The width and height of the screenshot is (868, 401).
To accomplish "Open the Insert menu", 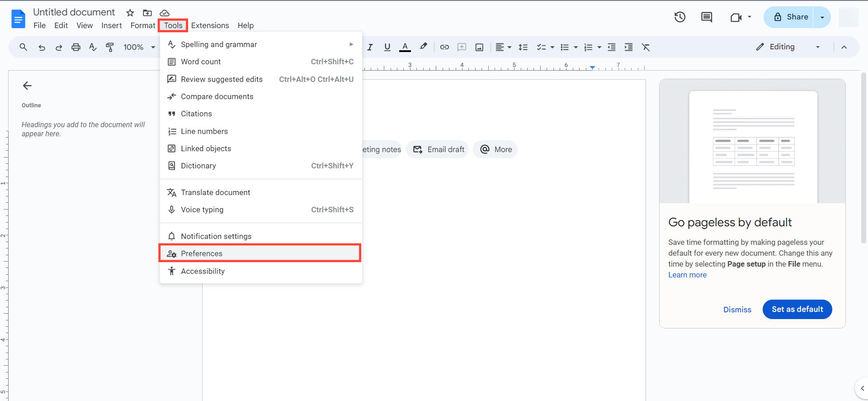I will (x=112, y=25).
